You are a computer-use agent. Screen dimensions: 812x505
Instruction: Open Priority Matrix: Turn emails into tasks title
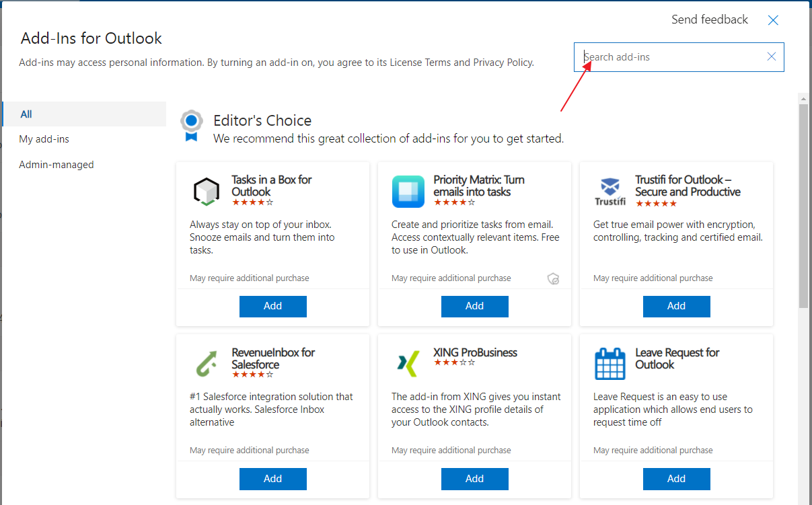479,186
